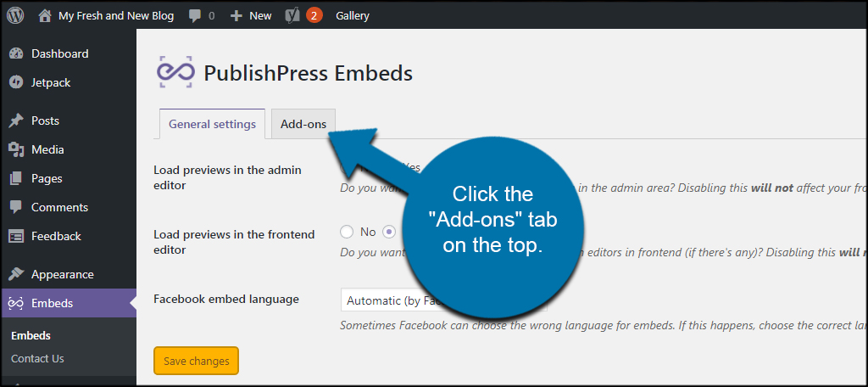Switch to the Add-ons tab

(x=303, y=124)
